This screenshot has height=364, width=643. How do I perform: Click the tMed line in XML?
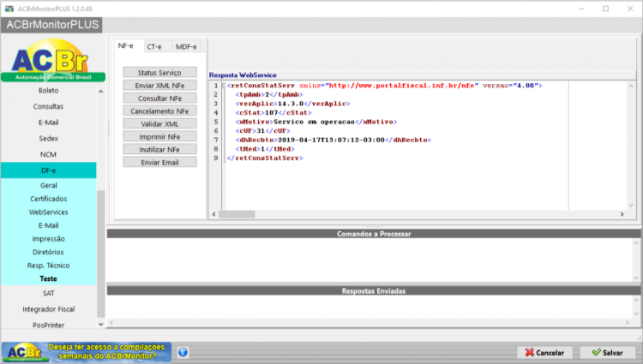265,149
